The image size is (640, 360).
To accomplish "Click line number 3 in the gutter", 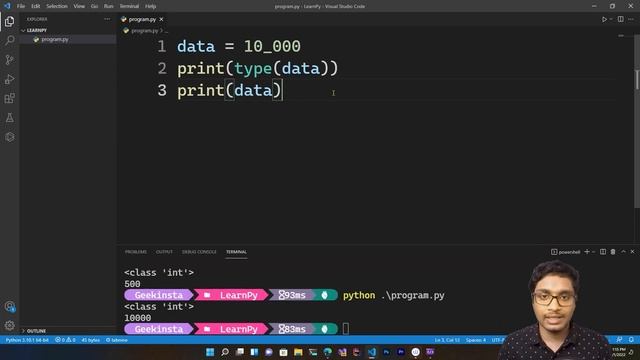I will coord(162,90).
